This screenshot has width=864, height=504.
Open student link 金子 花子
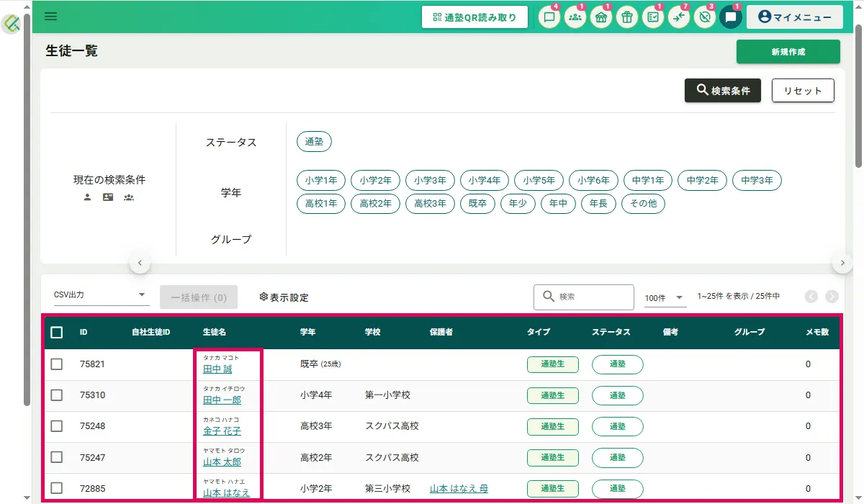pos(222,431)
